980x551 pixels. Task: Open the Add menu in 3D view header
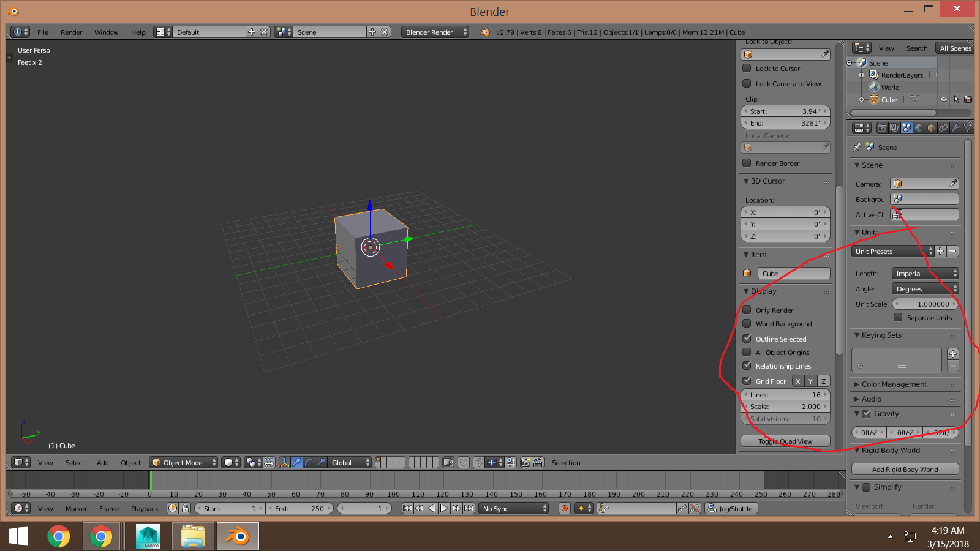point(102,462)
